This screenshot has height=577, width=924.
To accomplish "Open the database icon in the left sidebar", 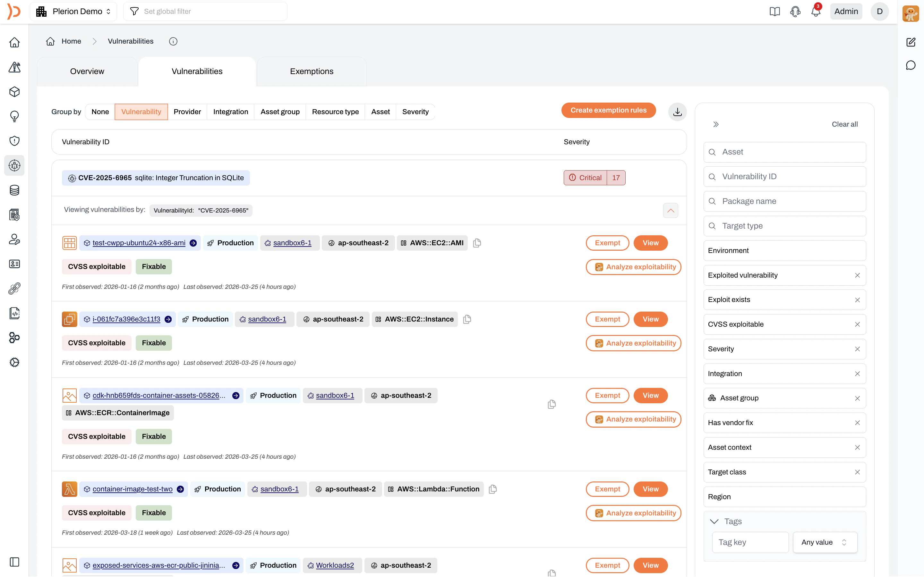I will coord(14,190).
